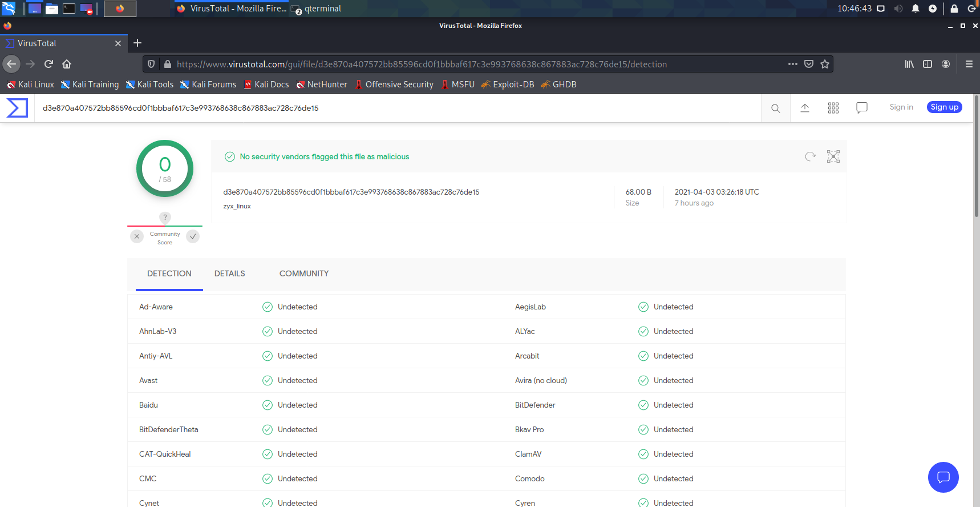This screenshot has height=507, width=980.
Task: Open Offensive Security bookmark
Action: [394, 84]
